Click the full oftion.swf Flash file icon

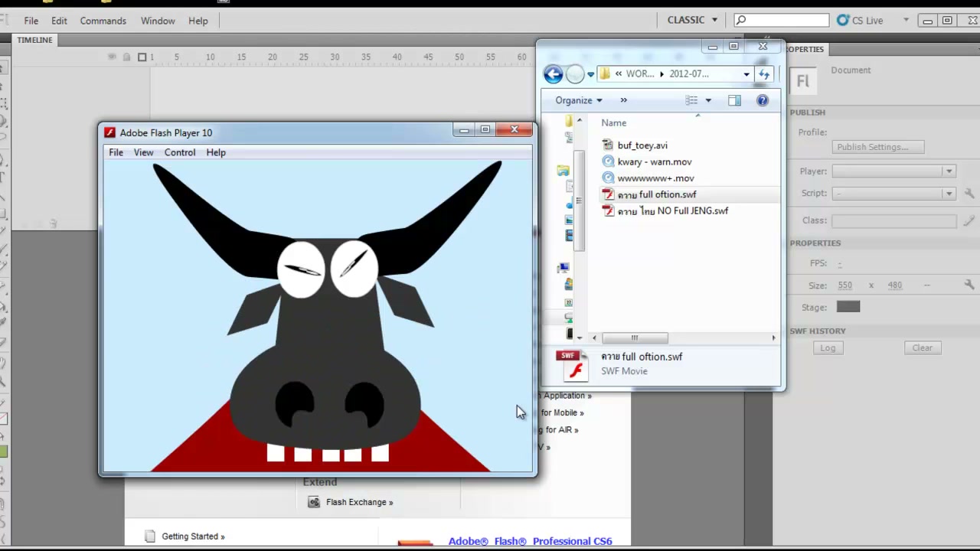click(608, 194)
